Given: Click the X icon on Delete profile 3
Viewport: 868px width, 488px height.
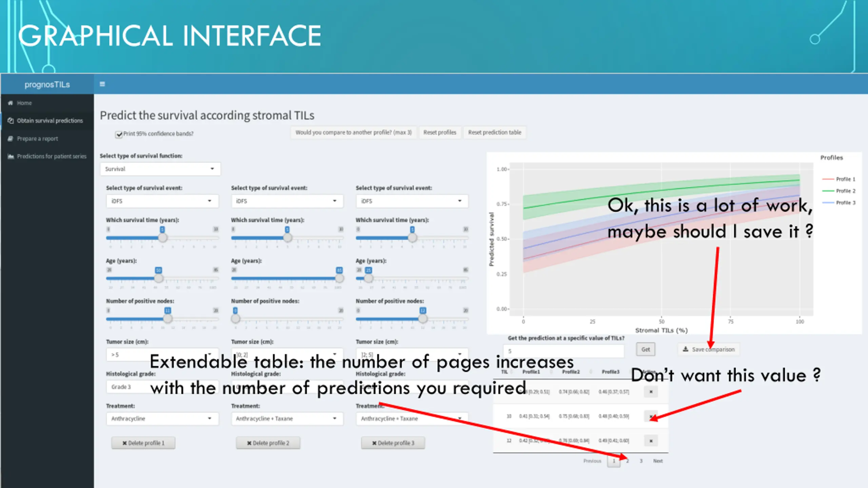Looking at the screenshot, I should (x=374, y=443).
